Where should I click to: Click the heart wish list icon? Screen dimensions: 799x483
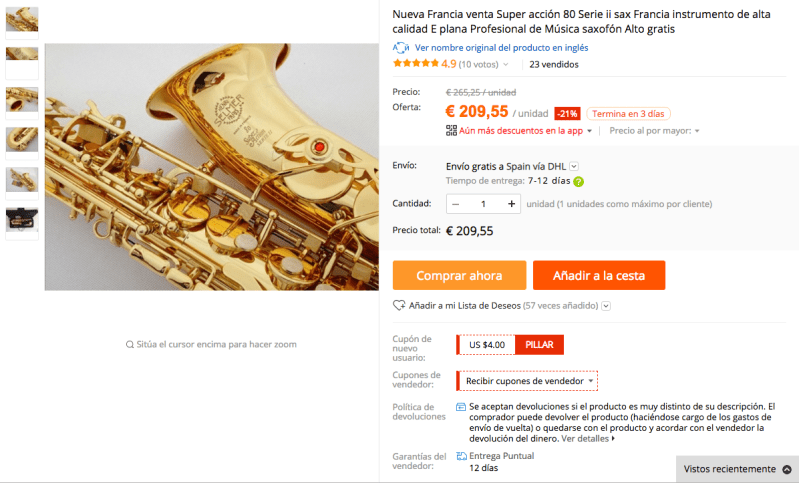[x=399, y=305]
